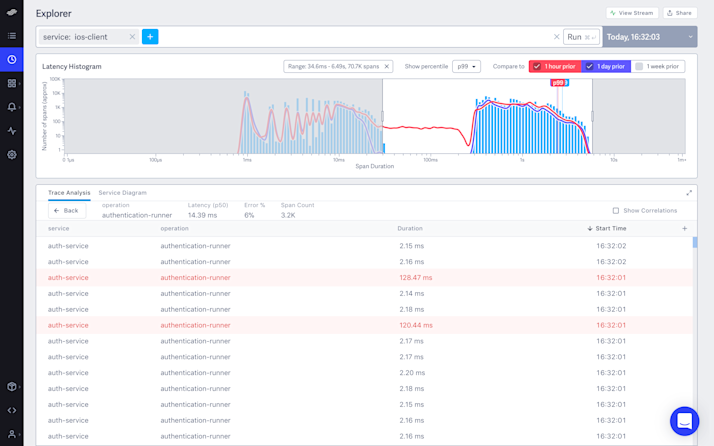This screenshot has height=446, width=714.
Task: Open alerts bell icon in sidebar
Action: (11, 107)
